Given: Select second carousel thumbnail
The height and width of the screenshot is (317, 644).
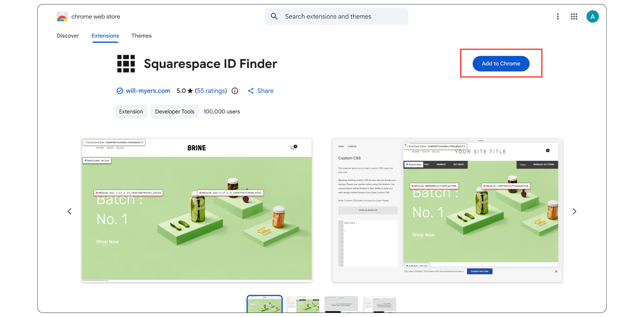Looking at the screenshot, I should point(303,304).
